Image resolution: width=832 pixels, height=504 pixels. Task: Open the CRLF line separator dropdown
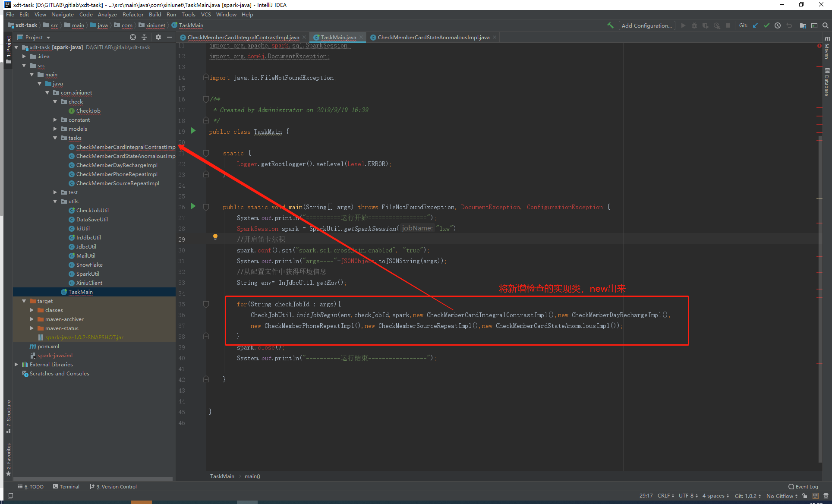(666, 496)
